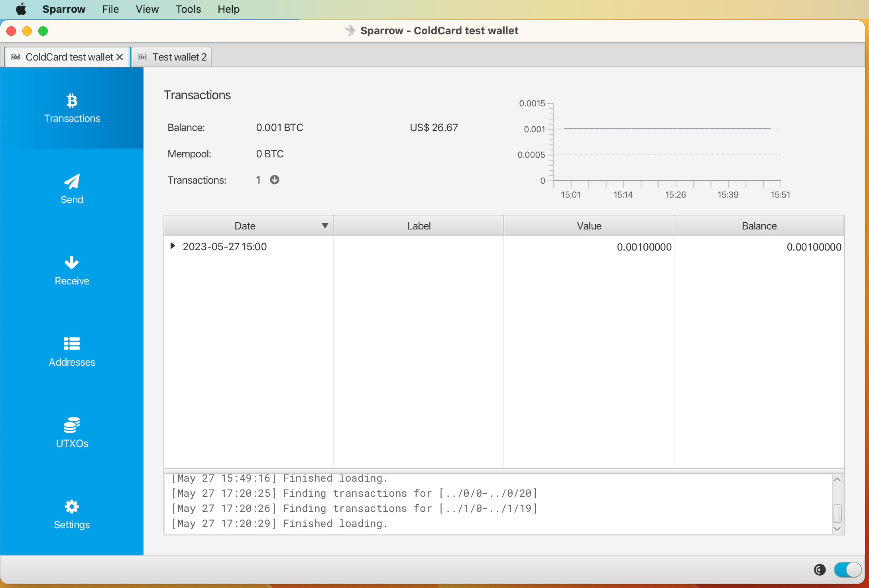The height and width of the screenshot is (588, 869).
Task: Toggle the server connection switch
Action: pos(847,570)
